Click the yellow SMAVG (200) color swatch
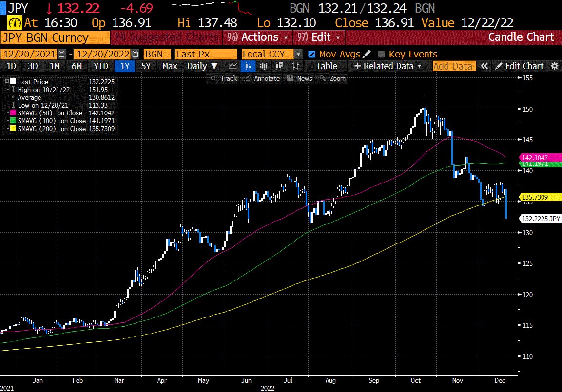The image size is (562, 392). point(13,129)
